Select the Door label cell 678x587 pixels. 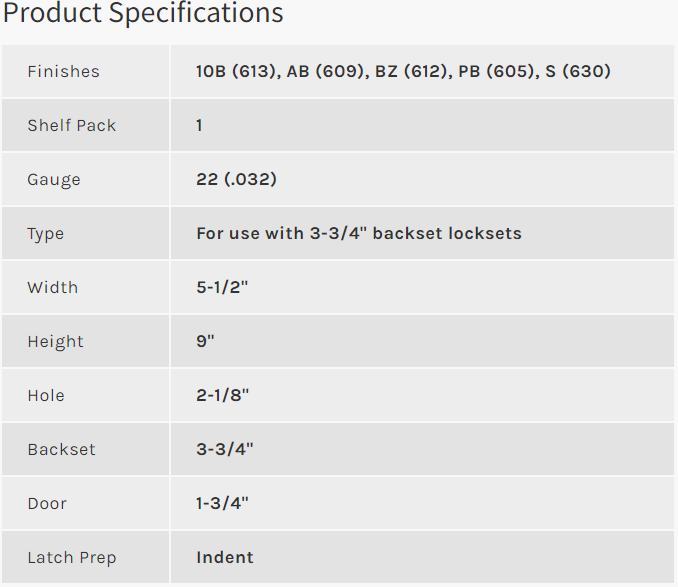click(x=86, y=504)
